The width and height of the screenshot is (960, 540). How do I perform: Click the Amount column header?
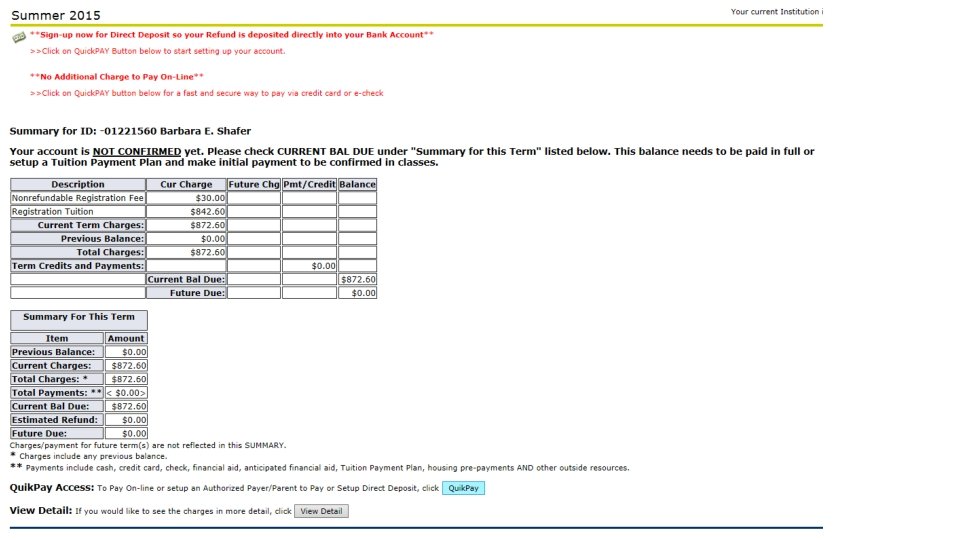pos(126,338)
